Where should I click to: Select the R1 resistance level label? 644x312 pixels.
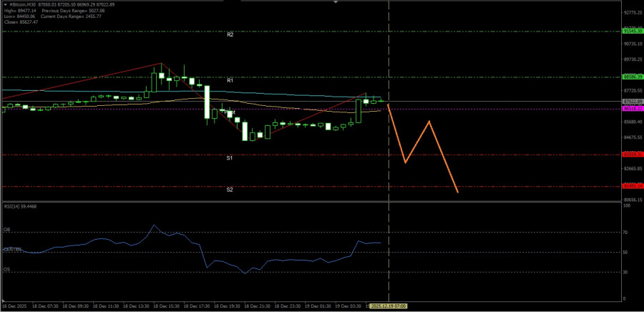pos(230,81)
